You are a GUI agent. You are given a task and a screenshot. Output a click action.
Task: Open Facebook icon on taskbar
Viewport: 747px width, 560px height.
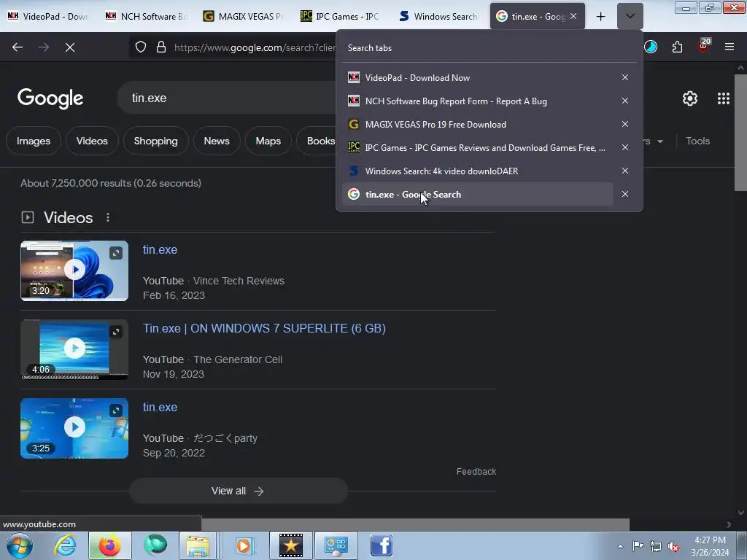[x=382, y=545]
